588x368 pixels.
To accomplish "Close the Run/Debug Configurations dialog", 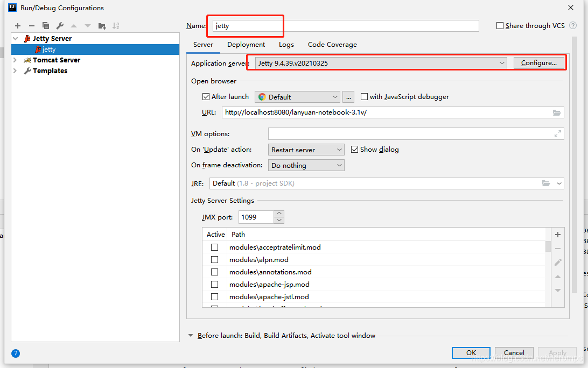I will tap(571, 8).
